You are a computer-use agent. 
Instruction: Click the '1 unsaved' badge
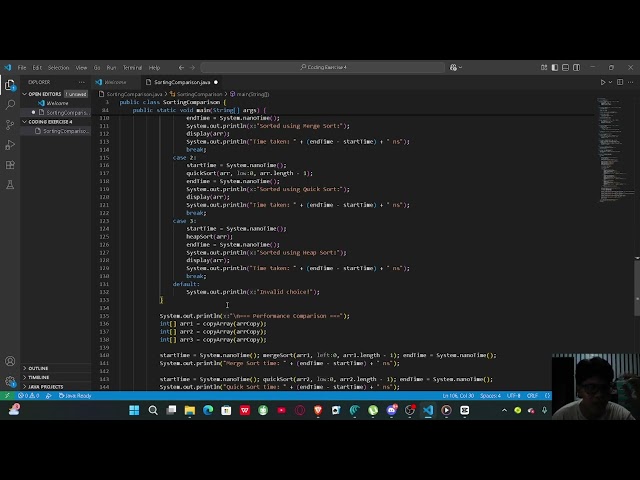pos(76,94)
